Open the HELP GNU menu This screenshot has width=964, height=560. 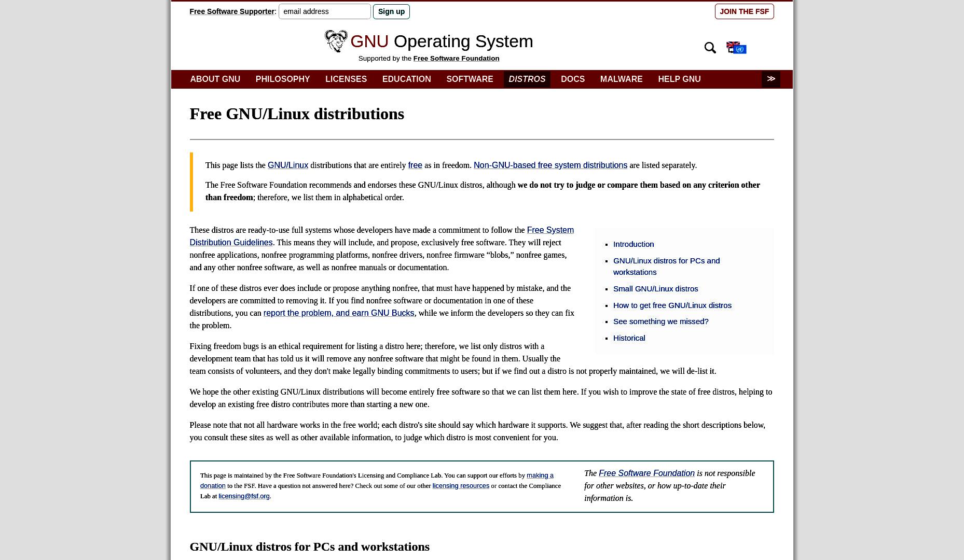point(679,79)
